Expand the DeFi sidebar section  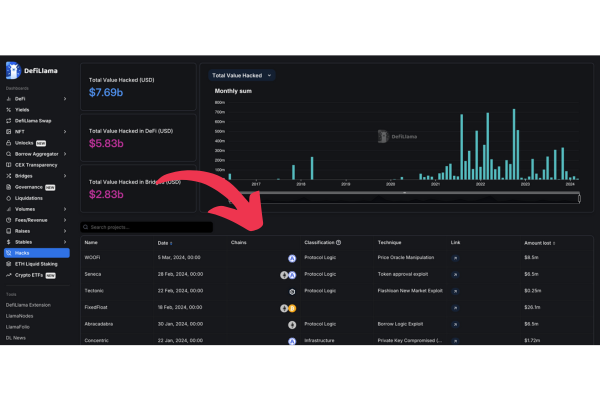65,99
